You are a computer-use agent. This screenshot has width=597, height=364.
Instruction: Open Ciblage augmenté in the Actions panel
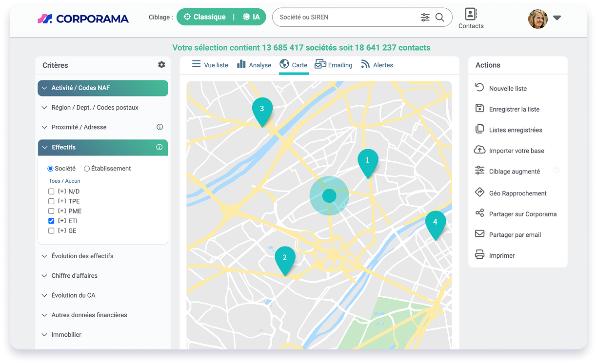pos(516,171)
